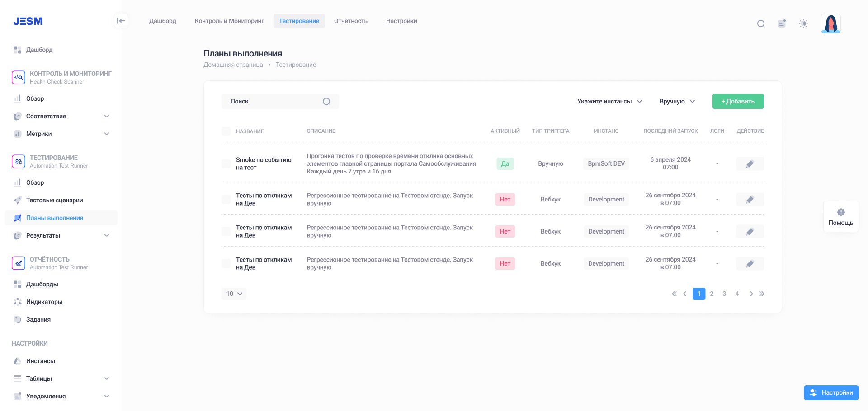Screen dimensions: 868x411
Task: Select the first Тесты по откликам row checkbox
Action: [x=226, y=199]
